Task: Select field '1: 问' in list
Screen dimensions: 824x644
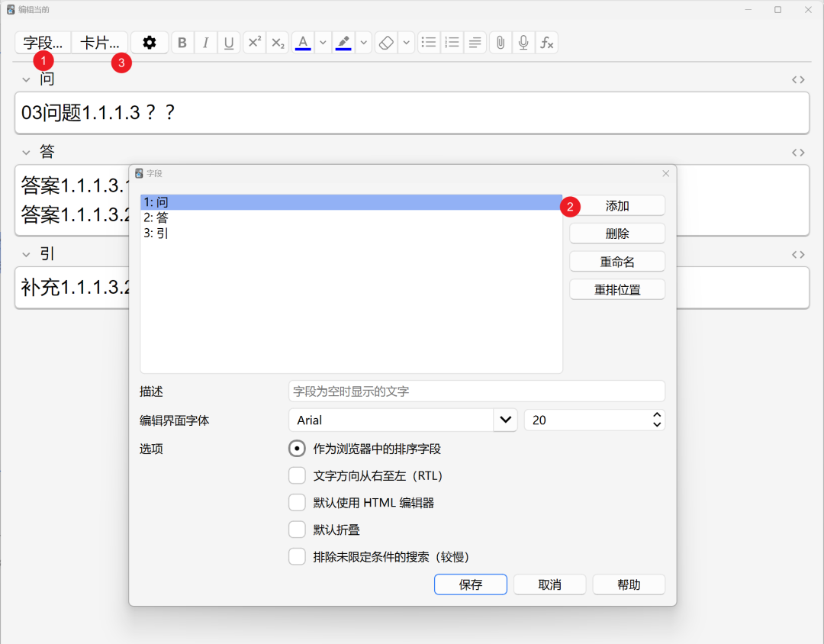Action: [x=351, y=202]
